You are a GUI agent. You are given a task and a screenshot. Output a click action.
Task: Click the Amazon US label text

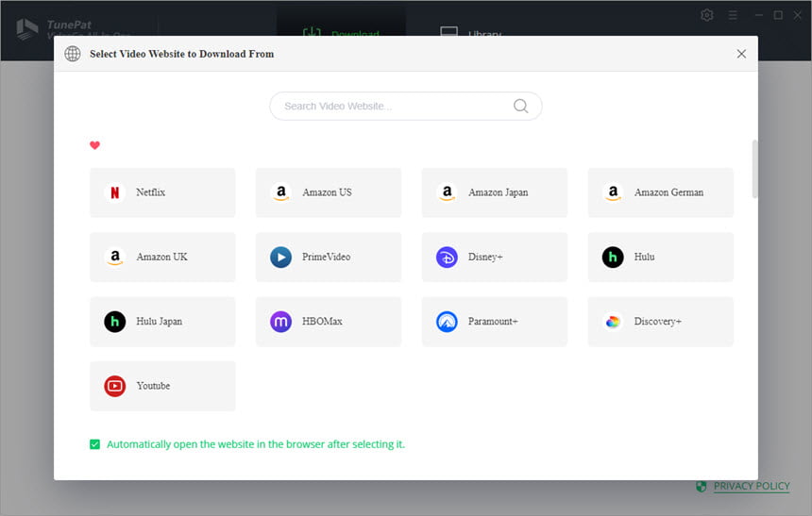tap(327, 192)
